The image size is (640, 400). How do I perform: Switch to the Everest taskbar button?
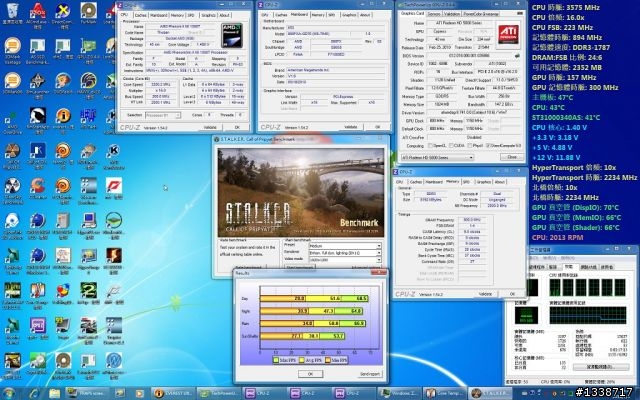173,393
